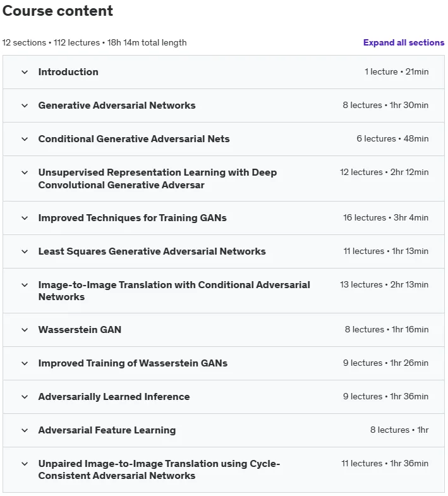The height and width of the screenshot is (496, 448).
Task: Click Expand all sections link
Action: 404,43
